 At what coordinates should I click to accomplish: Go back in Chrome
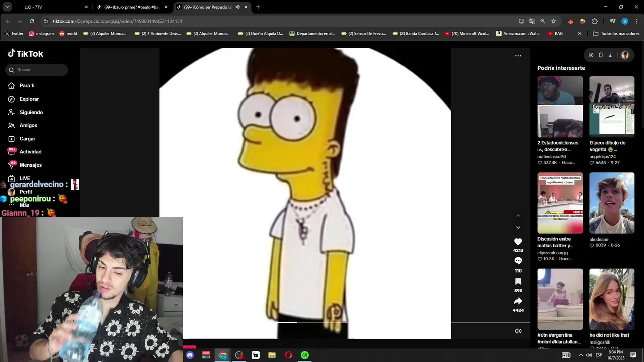click(8, 21)
